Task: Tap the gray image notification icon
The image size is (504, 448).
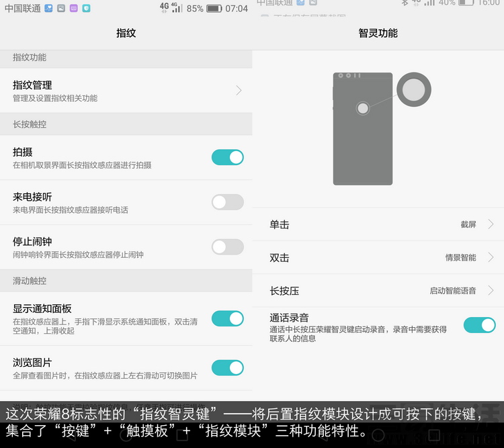Action: tap(61, 8)
